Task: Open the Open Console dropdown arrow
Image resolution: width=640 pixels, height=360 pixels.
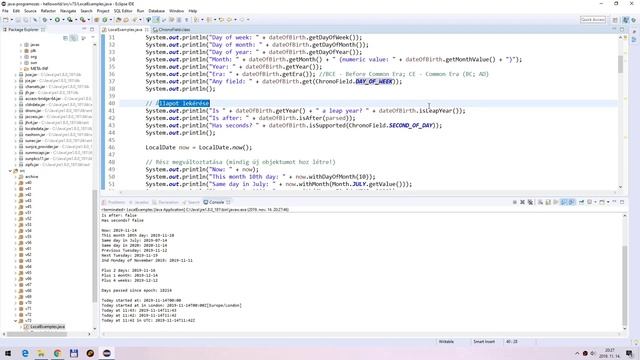Action: (608, 202)
